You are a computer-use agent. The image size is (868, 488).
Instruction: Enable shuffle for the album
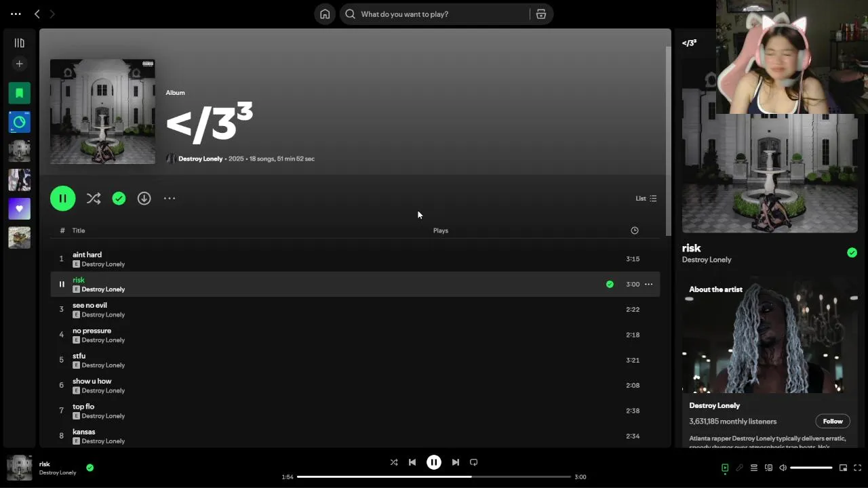94,199
